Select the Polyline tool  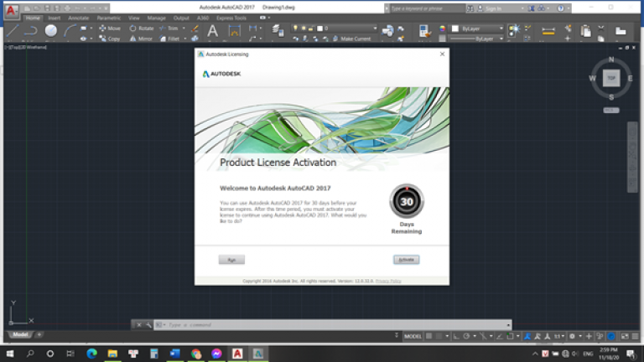[31, 31]
